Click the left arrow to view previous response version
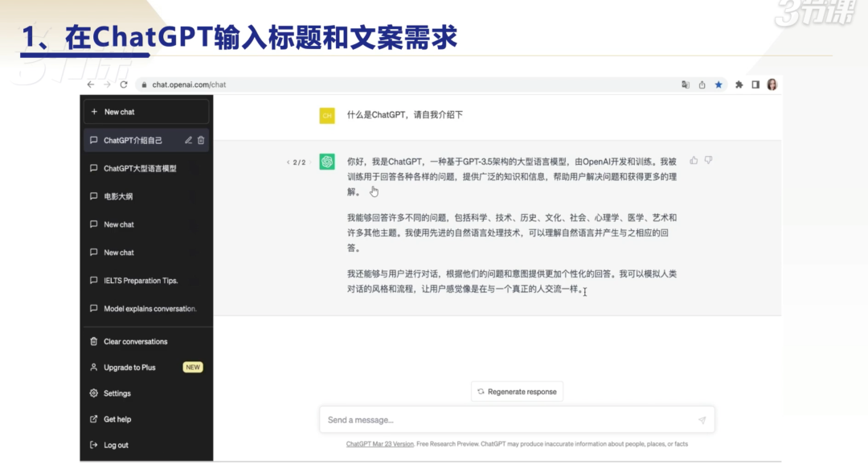Screen dimensions: 868x473 tap(288, 162)
